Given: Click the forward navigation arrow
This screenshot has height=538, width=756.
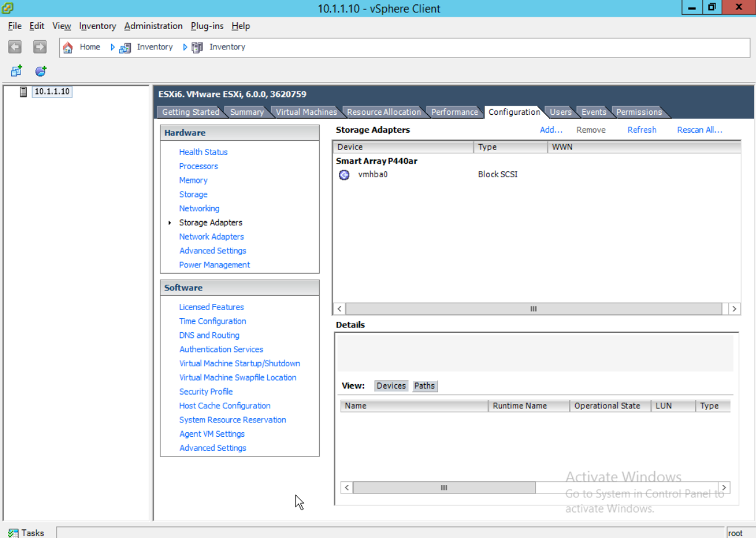Looking at the screenshot, I should 39,46.
